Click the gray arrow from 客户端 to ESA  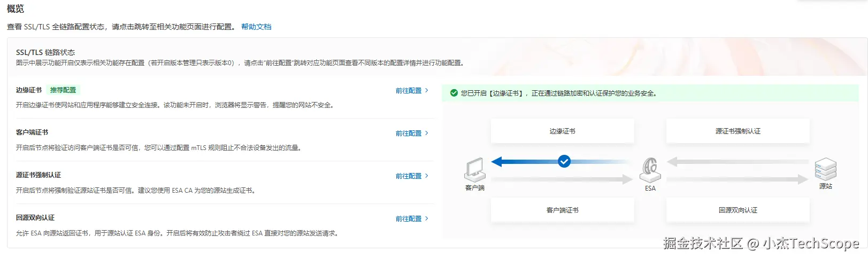(x=562, y=179)
